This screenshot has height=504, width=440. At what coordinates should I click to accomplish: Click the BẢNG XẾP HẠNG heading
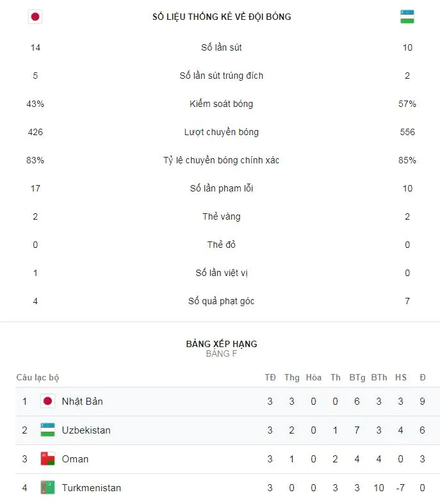click(222, 344)
